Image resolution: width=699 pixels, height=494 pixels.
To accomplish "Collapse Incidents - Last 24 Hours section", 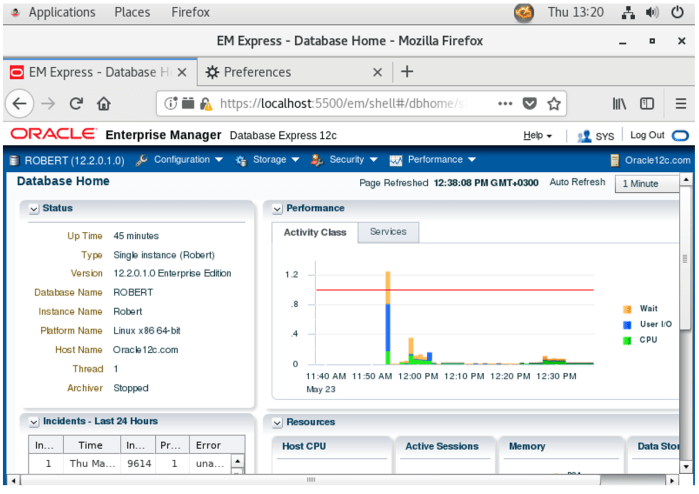I will pyautogui.click(x=34, y=422).
